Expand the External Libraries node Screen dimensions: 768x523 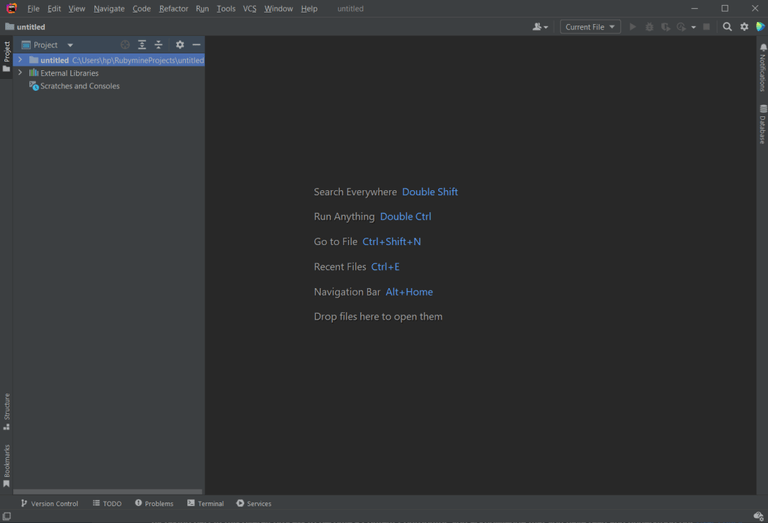(20, 72)
